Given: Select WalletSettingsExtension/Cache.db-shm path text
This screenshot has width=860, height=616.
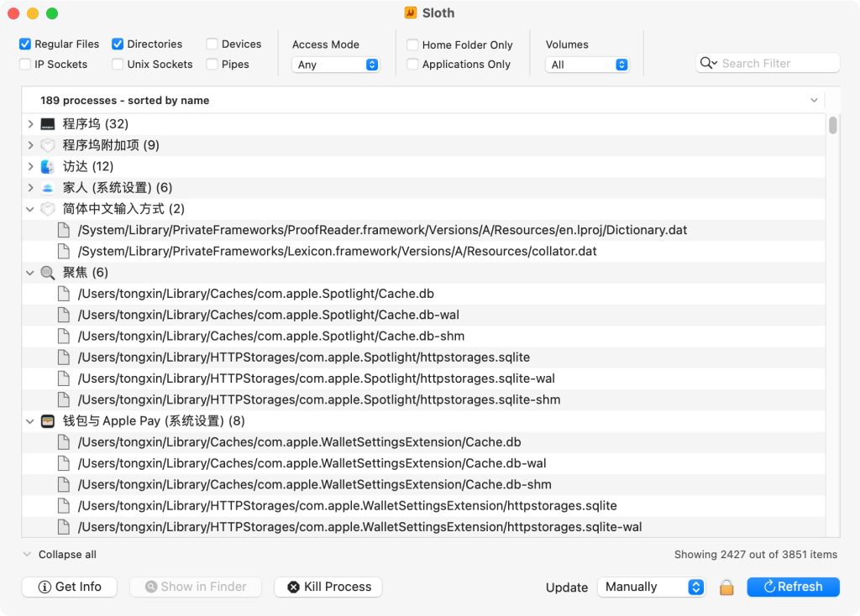Looking at the screenshot, I should click(x=315, y=484).
